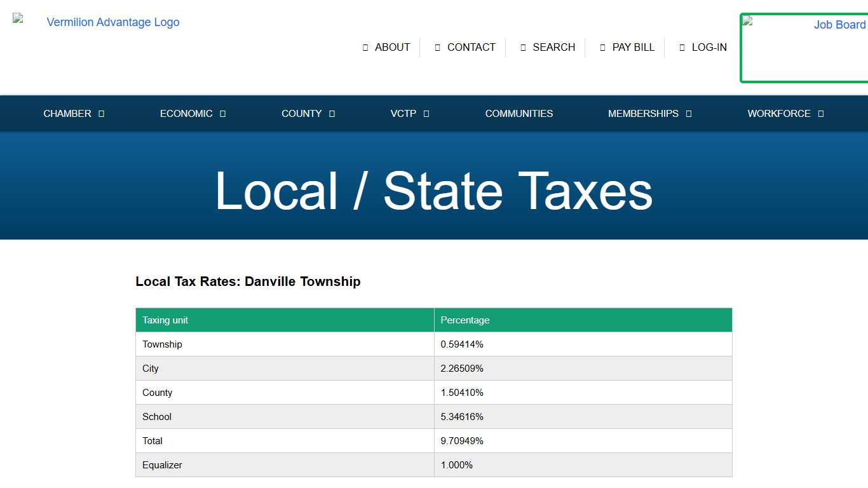Viewport: 868px width, 488px height.
Task: Click the CONTACT link
Action: pyautogui.click(x=471, y=47)
